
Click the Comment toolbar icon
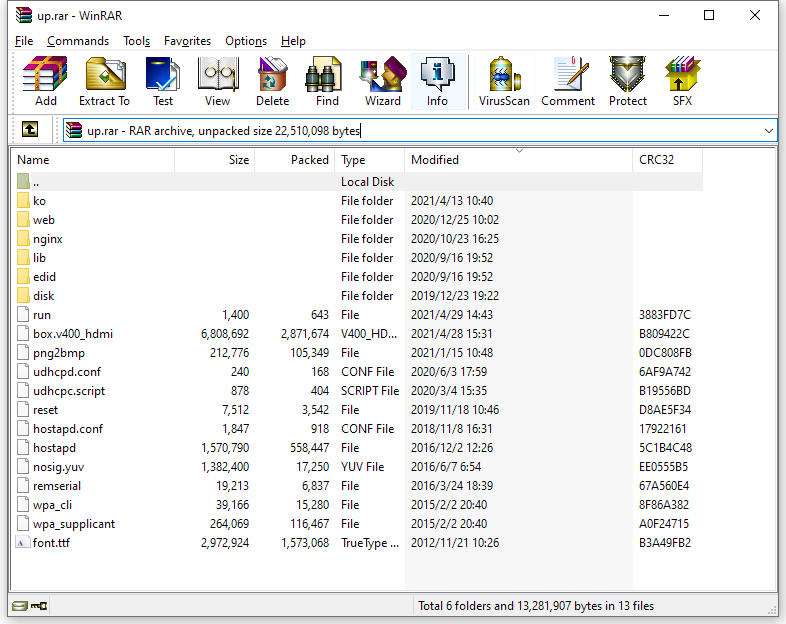571,74
